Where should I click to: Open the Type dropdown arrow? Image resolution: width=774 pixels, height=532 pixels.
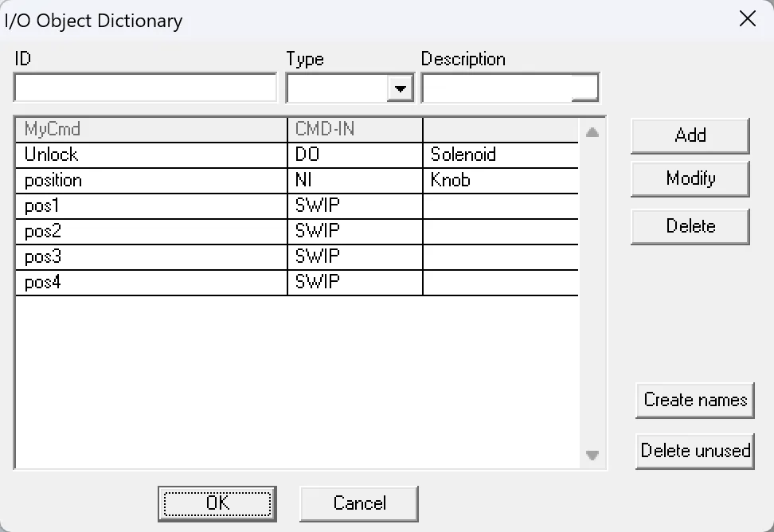400,88
